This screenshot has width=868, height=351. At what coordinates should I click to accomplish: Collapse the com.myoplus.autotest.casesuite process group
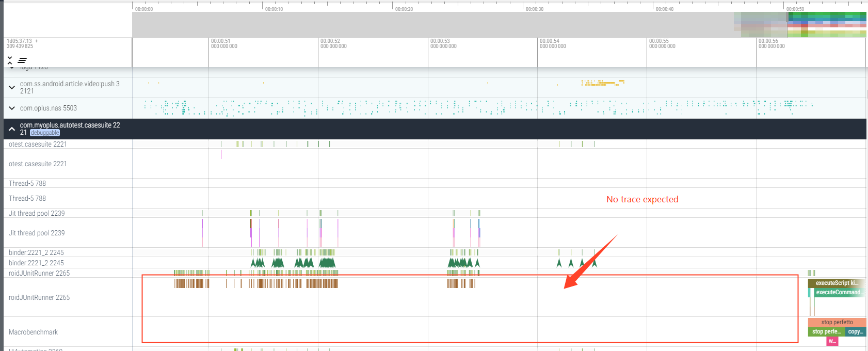click(12, 129)
